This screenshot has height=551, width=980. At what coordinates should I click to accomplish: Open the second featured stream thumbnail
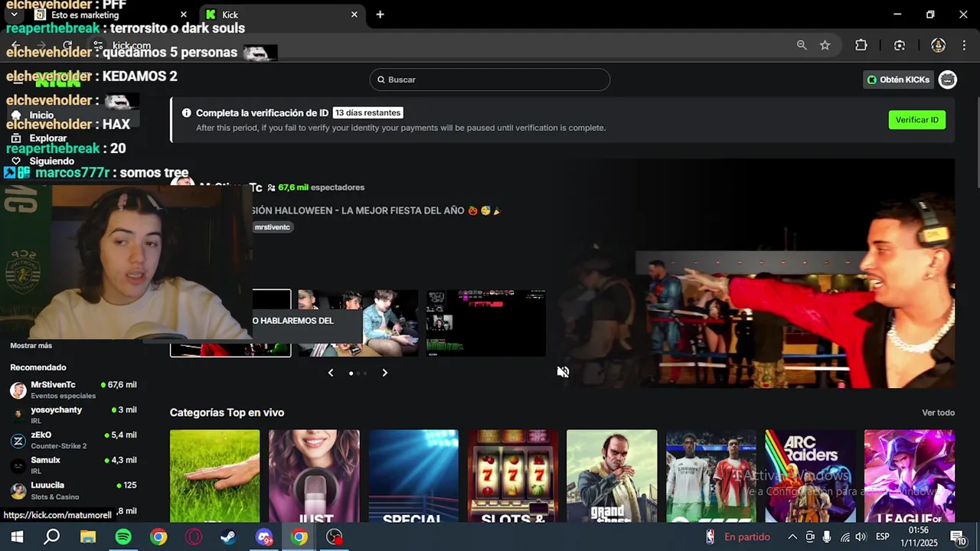pos(358,323)
